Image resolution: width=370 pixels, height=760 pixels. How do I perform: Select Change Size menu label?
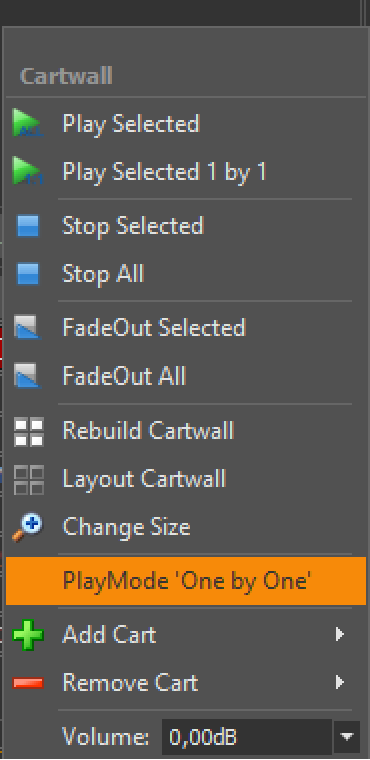[126, 527]
